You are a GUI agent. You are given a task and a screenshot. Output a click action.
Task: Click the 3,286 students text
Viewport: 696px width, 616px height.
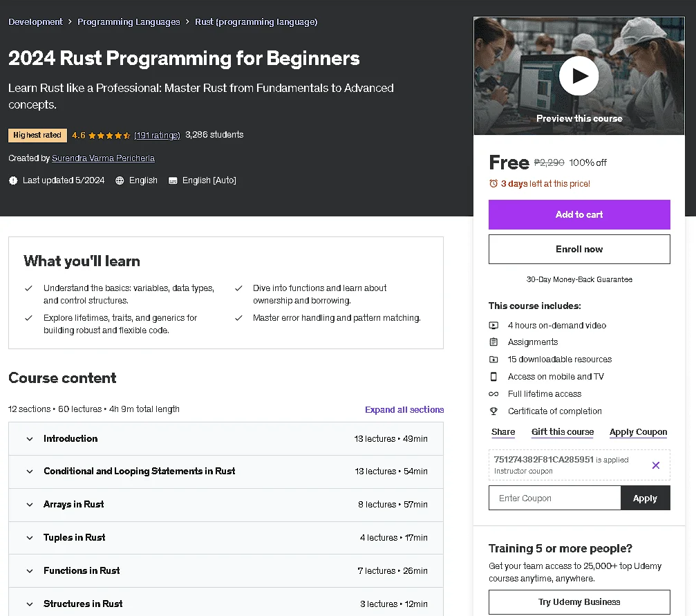click(214, 135)
